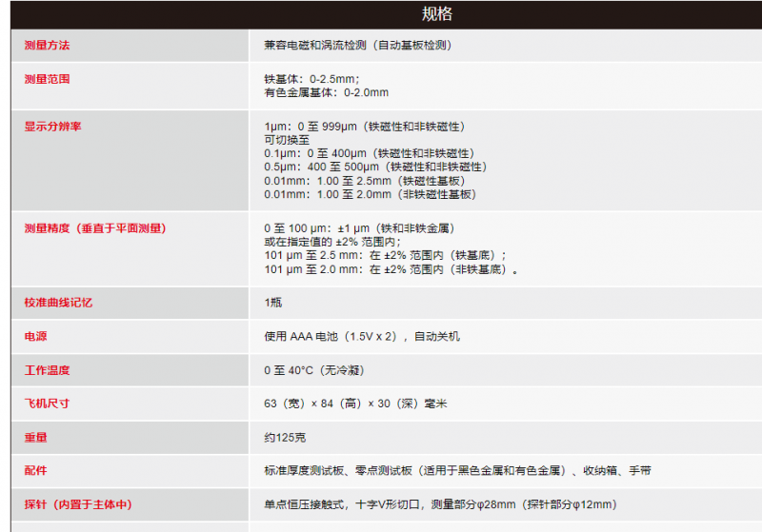Select the 校准曲线记忆 row label

(58, 303)
